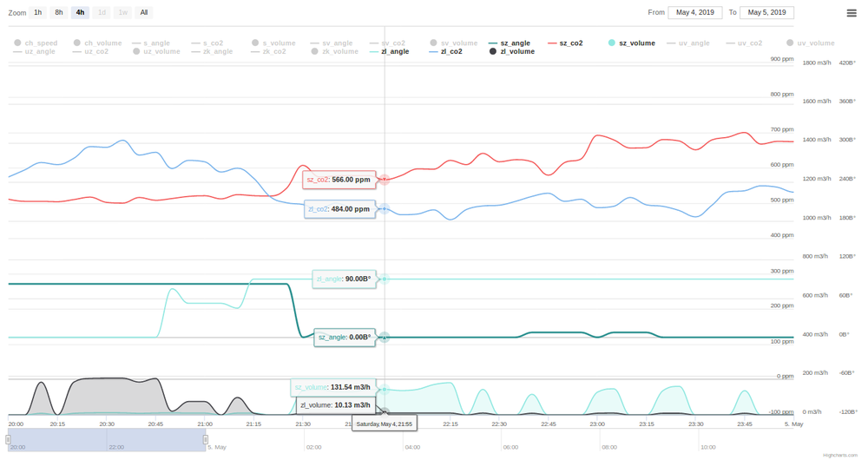Click the navigator's right range handle

pyautogui.click(x=206, y=440)
